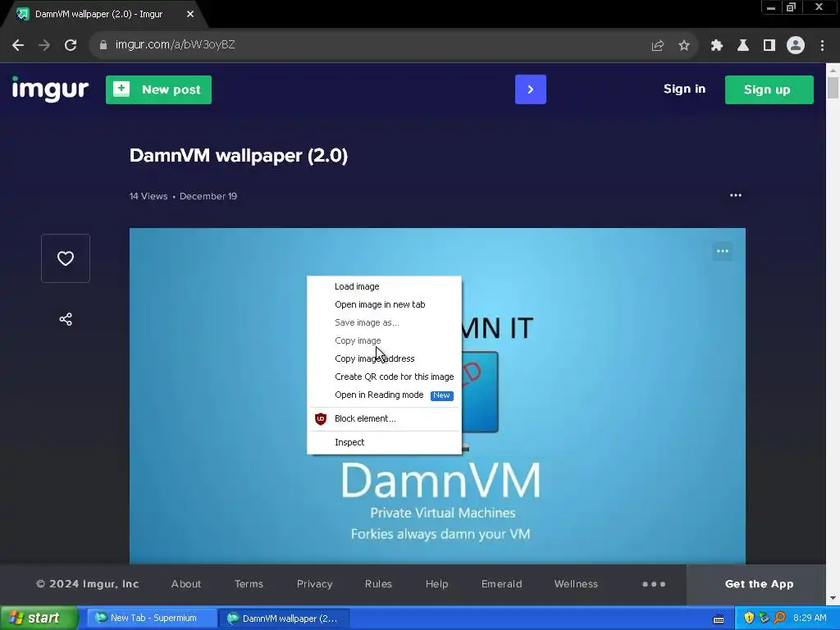This screenshot has height=630, width=840.
Task: Click the Sign up button
Action: (769, 89)
